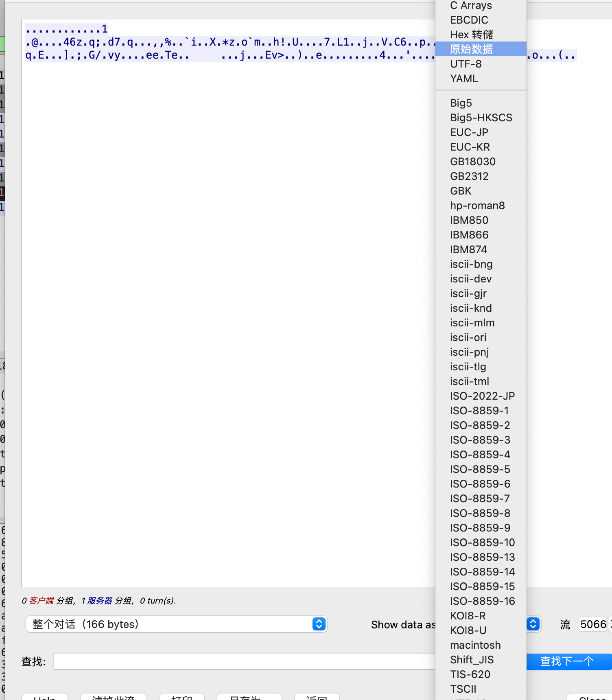Choose the macintosh encoding option
Image resolution: width=612 pixels, height=700 pixels.
tap(475, 645)
